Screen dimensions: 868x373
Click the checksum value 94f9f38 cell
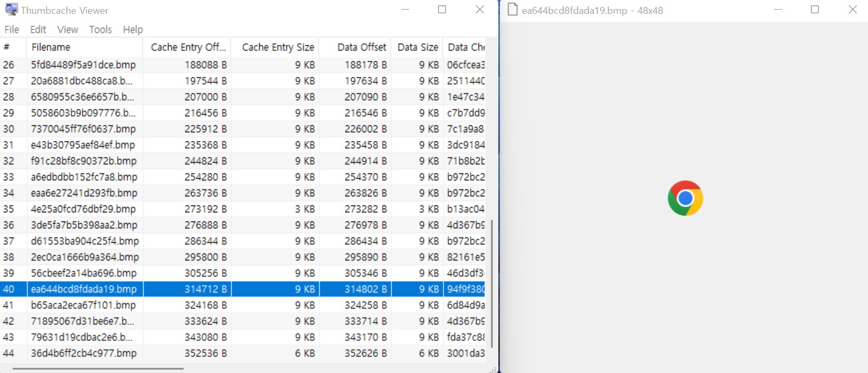point(466,289)
